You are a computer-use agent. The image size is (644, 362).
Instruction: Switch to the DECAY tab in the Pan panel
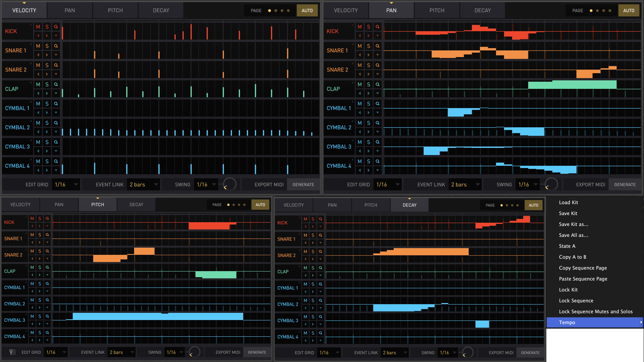[482, 11]
